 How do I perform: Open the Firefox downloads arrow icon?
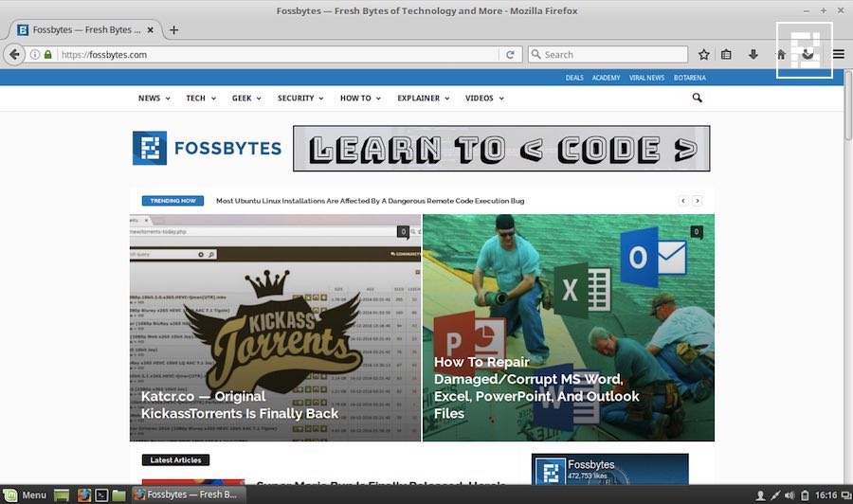click(x=753, y=55)
